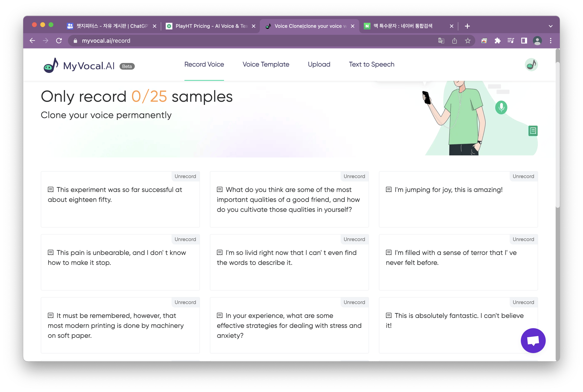Open the 'eighteen fifty' experiment sample card

(x=120, y=199)
